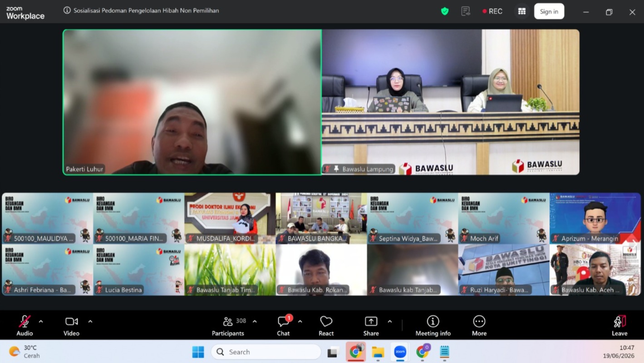Expand share options arrow next to Share
644x363 pixels.
tap(389, 321)
